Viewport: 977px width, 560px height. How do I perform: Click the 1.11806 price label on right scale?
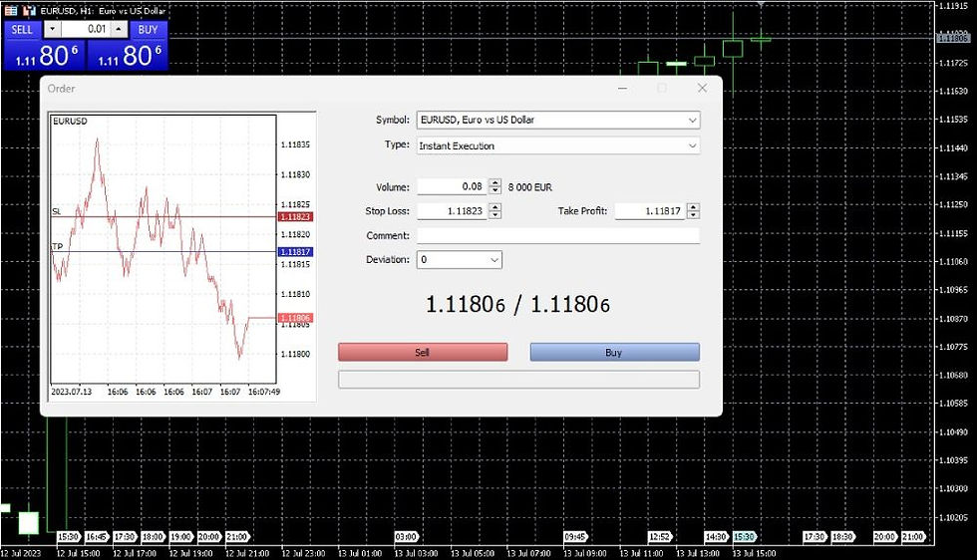pos(953,38)
